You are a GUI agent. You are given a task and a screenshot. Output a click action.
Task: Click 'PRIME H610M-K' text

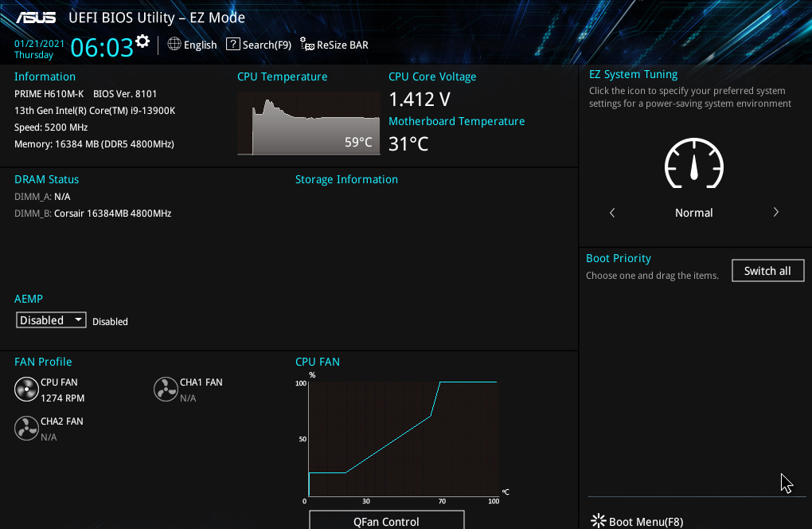49,94
